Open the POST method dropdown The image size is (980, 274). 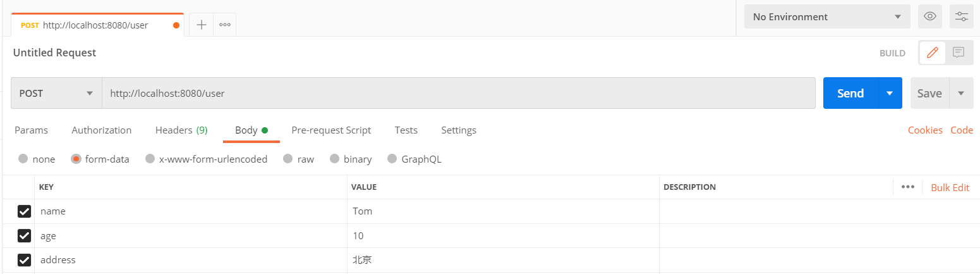(x=56, y=93)
